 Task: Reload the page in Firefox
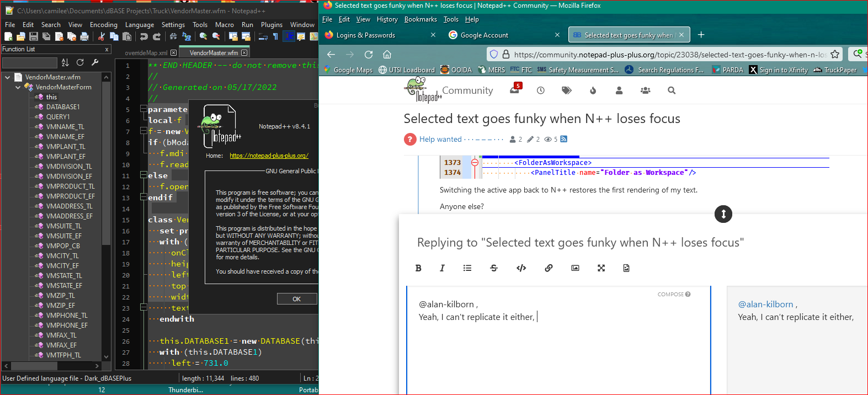click(369, 54)
